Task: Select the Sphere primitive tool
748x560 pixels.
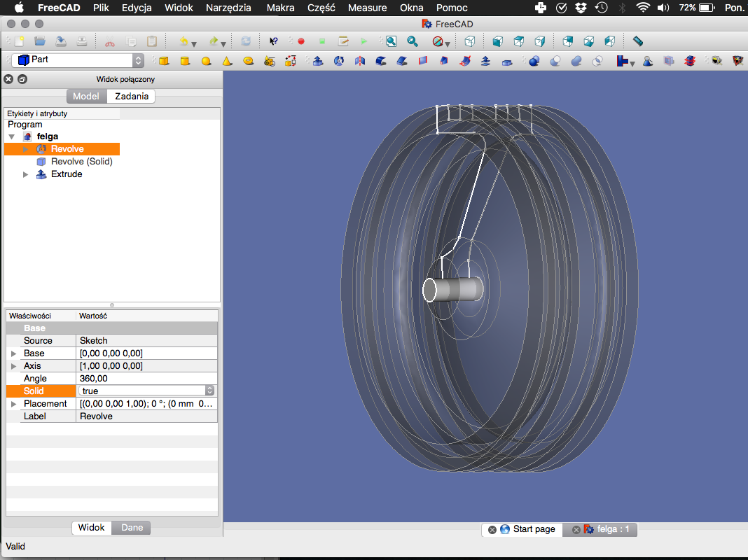Action: [205, 61]
